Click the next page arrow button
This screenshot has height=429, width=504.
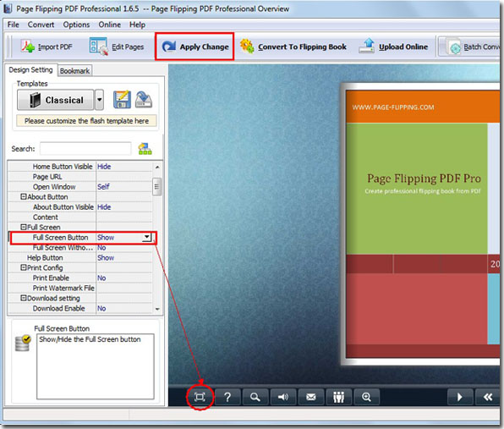point(460,397)
